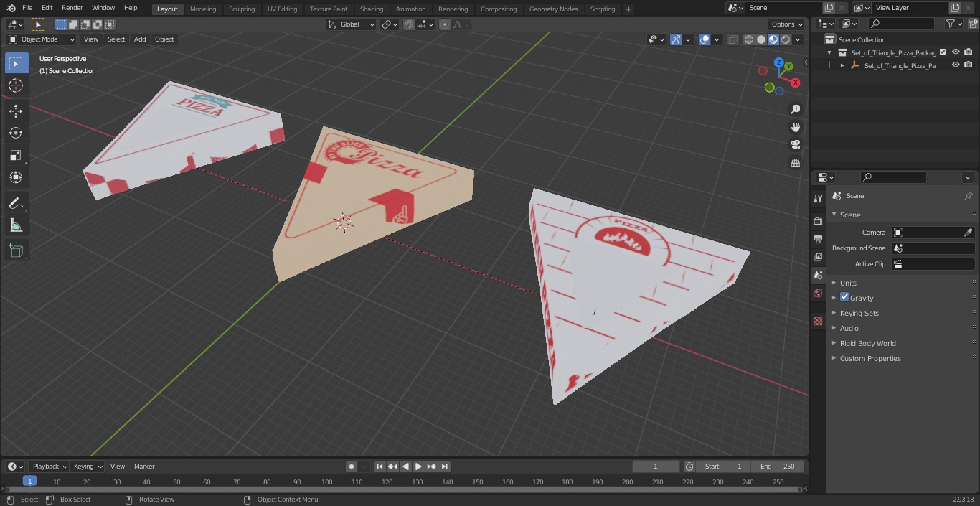The image size is (980, 506).
Task: Expand the Keying Sets panel
Action: pyautogui.click(x=859, y=313)
